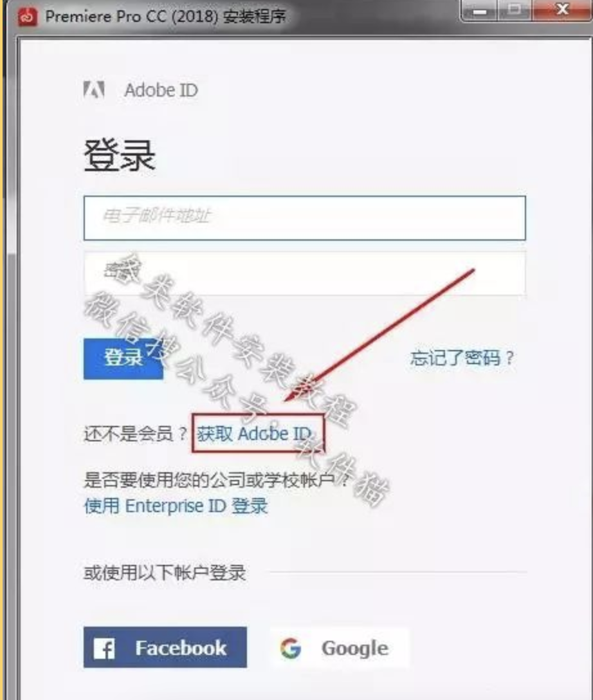Click the blue 登录 sign-in button
Image resolution: width=593 pixels, height=700 pixels.
123,358
